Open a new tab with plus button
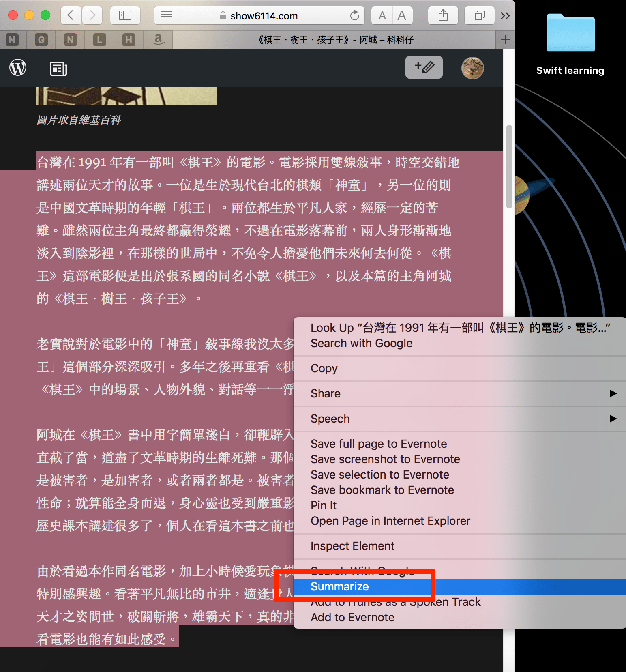Image resolution: width=626 pixels, height=672 pixels. [x=505, y=40]
